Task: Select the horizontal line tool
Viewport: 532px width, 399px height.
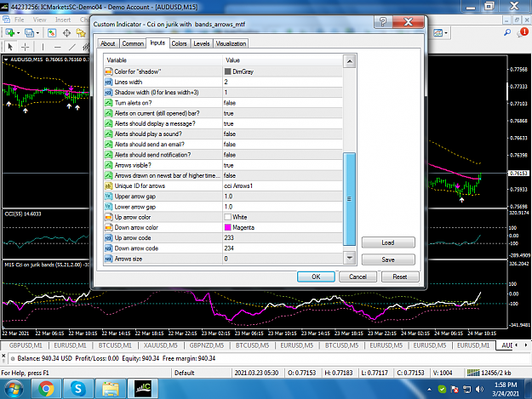Action: pyautogui.click(x=58, y=47)
